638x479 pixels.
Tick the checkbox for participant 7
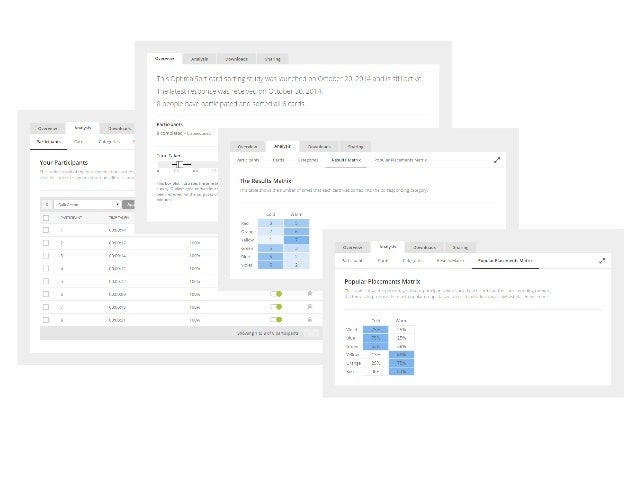point(46,307)
